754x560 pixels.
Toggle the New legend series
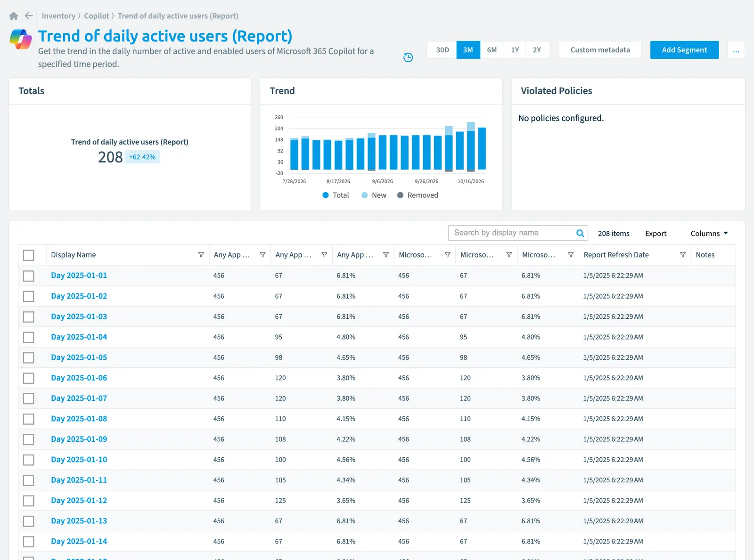tap(374, 195)
